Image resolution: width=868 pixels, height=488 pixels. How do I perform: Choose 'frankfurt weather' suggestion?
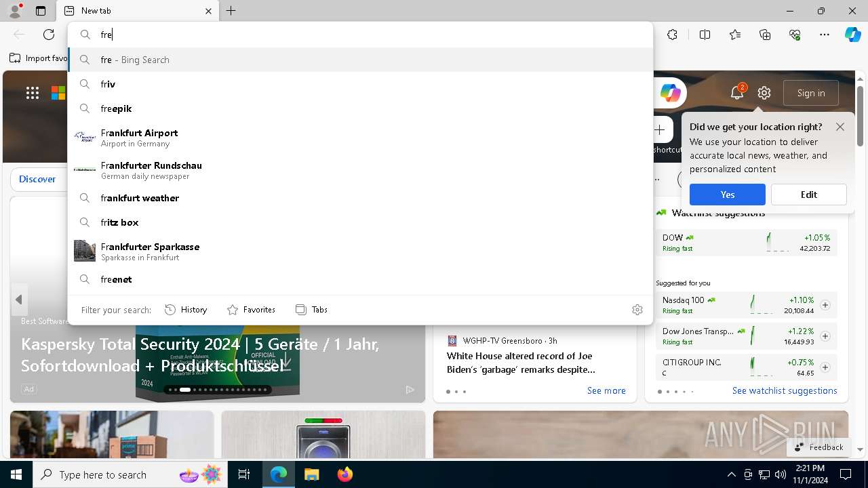pyautogui.click(x=360, y=198)
